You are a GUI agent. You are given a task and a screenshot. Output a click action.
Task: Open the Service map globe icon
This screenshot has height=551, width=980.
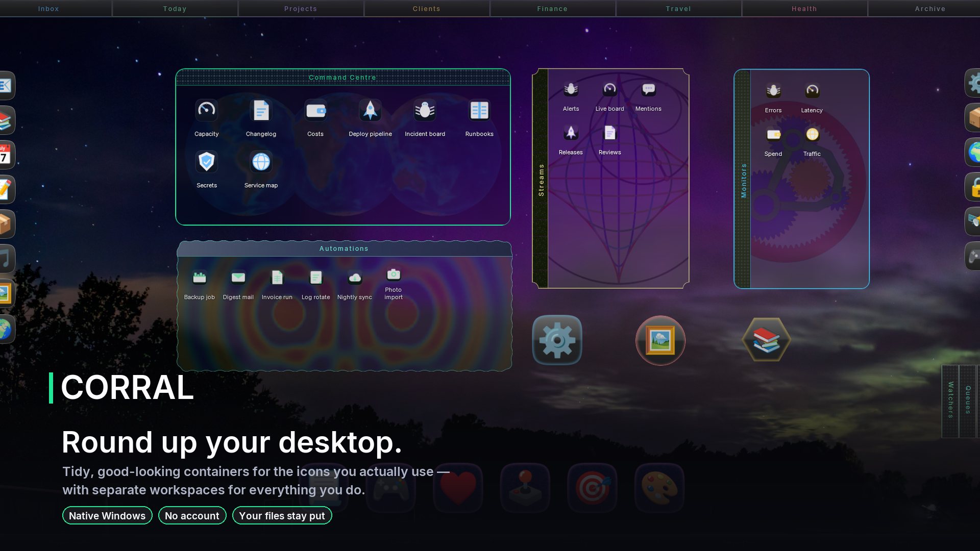click(261, 162)
